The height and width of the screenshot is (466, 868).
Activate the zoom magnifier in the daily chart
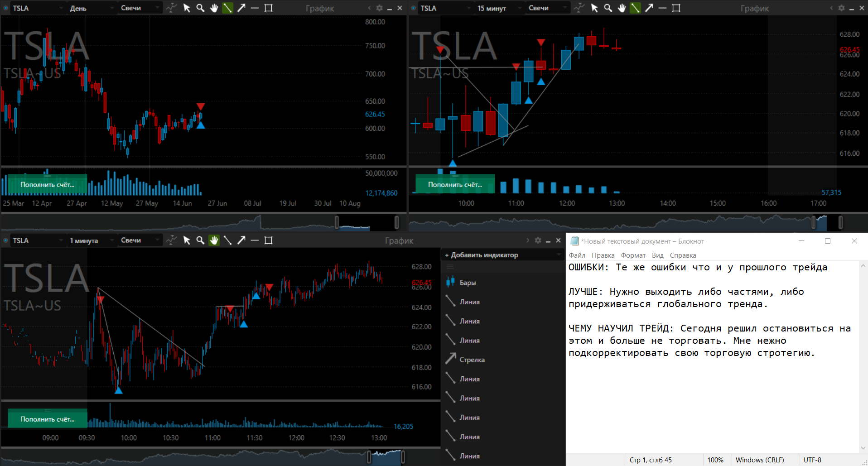(x=200, y=8)
